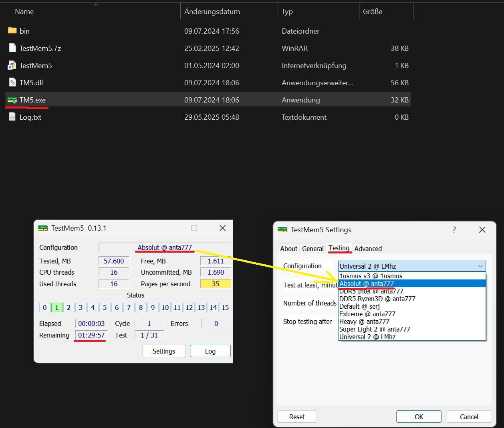Screen dimensions: 504x428
Task: Pick DDR5 Ryzen3D @ anta777 option
Action: click(x=377, y=299)
